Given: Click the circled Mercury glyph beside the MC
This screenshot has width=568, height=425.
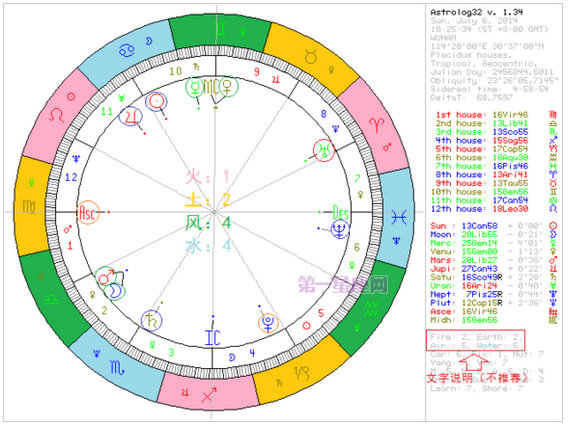Looking at the screenshot, I should coord(195,87).
